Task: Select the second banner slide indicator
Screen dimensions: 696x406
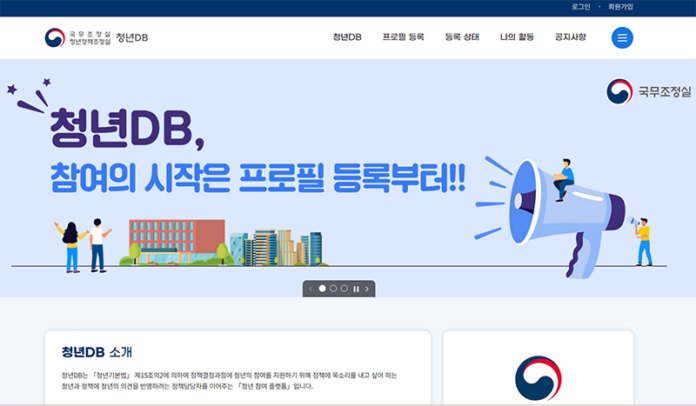Action: 333,289
